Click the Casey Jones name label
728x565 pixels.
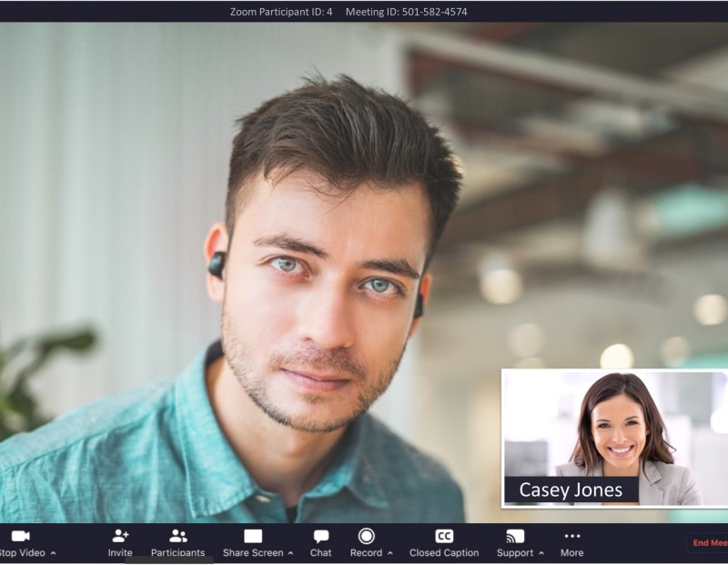coord(571,490)
